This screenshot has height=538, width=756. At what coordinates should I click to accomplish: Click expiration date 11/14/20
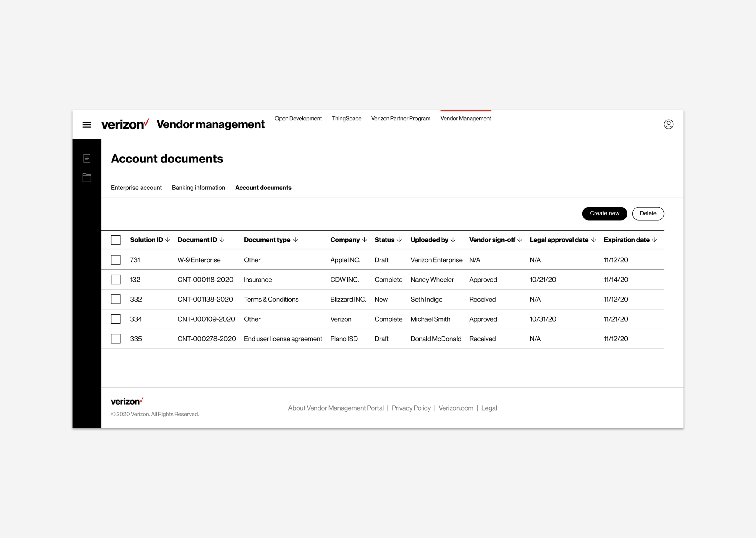tap(616, 280)
